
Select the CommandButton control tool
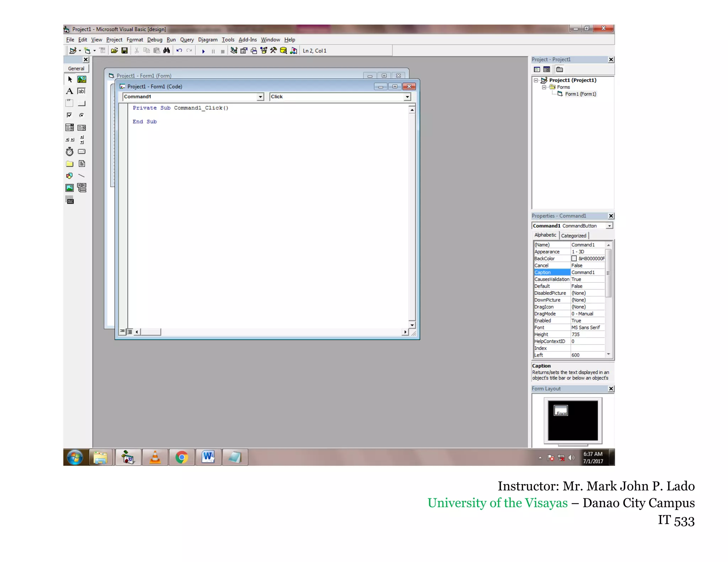pos(82,103)
